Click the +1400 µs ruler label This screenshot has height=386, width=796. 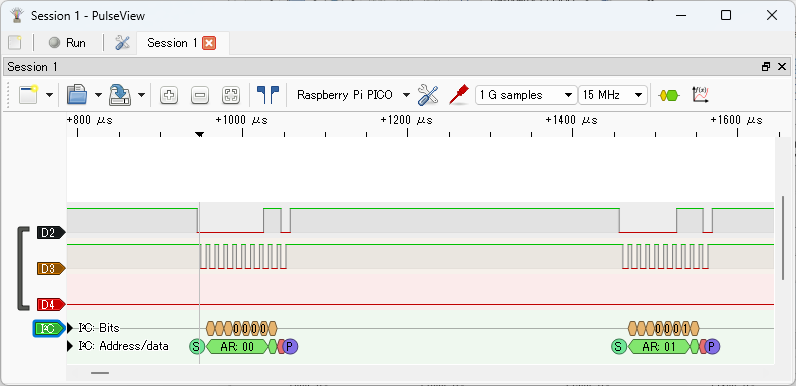coord(572,120)
